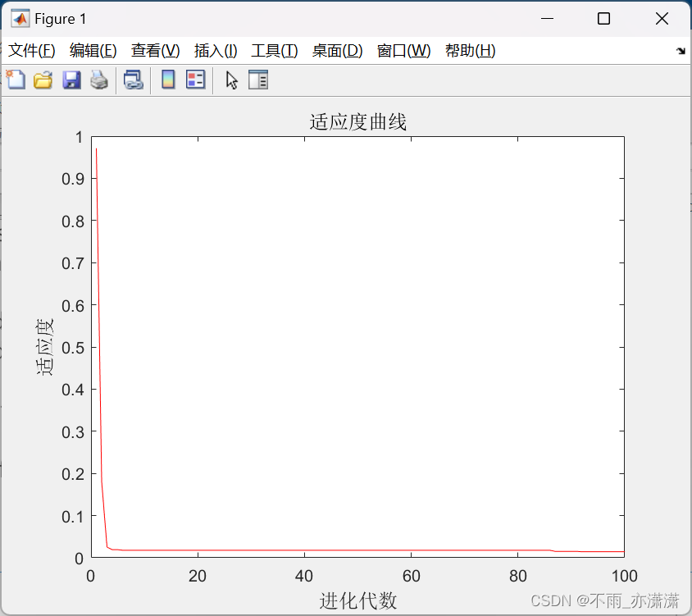Dock the figure using the corner arrow
This screenshot has width=692, height=616.
click(x=681, y=51)
